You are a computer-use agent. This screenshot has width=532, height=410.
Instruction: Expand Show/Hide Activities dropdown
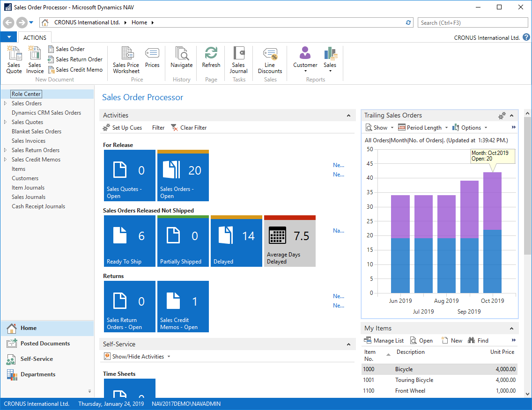[138, 357]
